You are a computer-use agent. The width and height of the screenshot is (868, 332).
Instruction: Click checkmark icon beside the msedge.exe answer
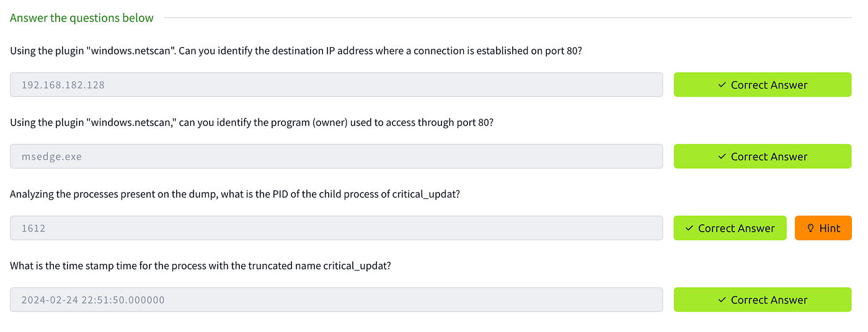[722, 157]
